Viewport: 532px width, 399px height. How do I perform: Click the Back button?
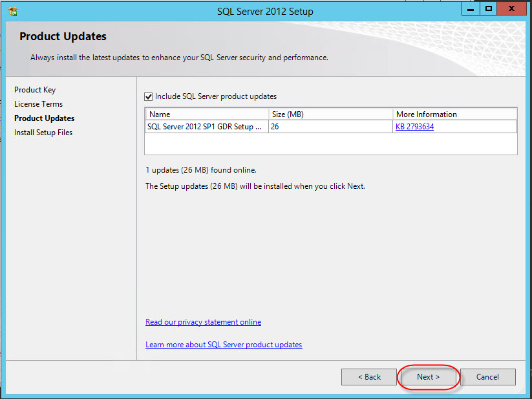pyautogui.click(x=368, y=376)
